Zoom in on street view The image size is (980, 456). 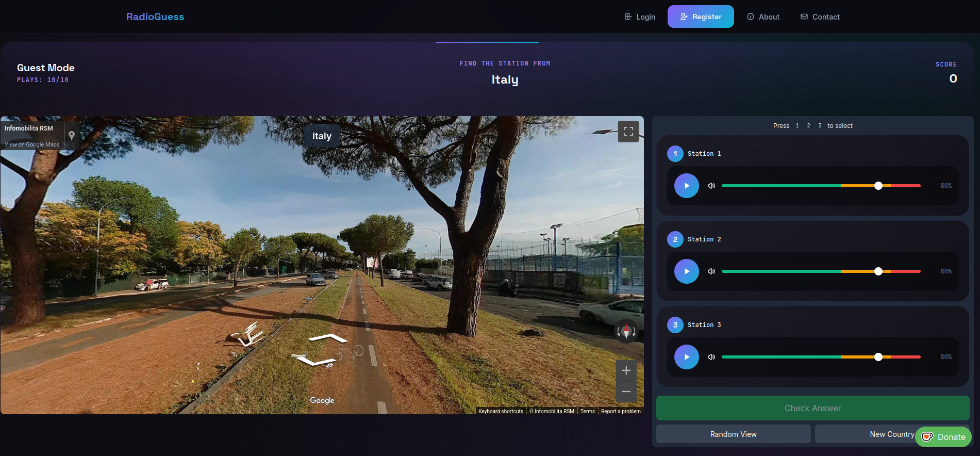click(626, 370)
